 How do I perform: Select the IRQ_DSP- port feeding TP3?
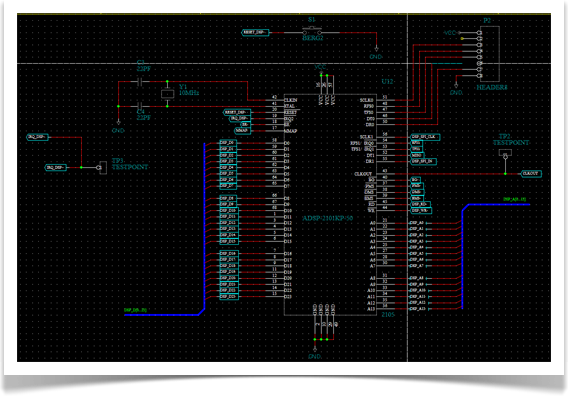(56, 167)
